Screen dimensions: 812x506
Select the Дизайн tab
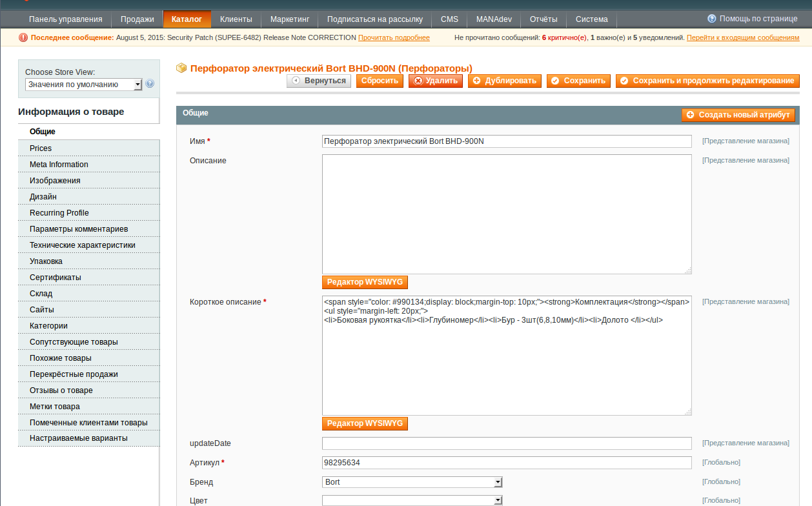point(88,197)
